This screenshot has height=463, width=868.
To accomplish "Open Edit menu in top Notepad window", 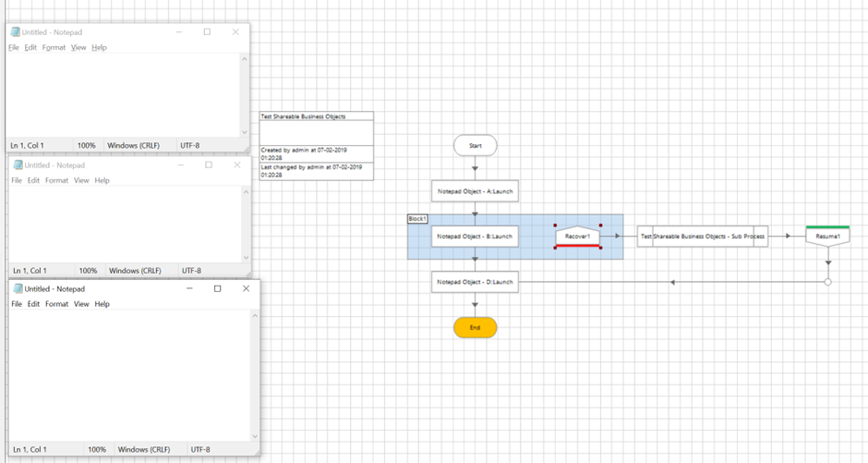I will pyautogui.click(x=30, y=48).
